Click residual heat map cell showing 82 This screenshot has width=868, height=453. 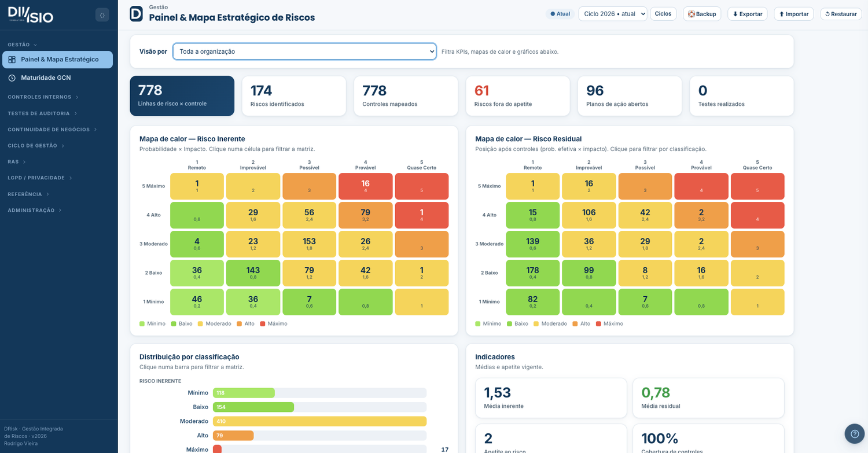[x=532, y=302]
